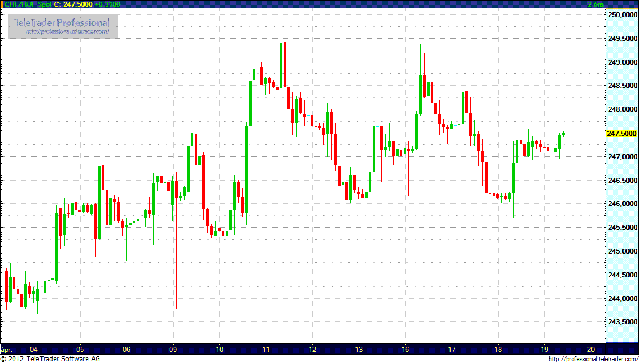Click the 246,0000 price axis label
The height and width of the screenshot is (364, 639).
(622, 204)
